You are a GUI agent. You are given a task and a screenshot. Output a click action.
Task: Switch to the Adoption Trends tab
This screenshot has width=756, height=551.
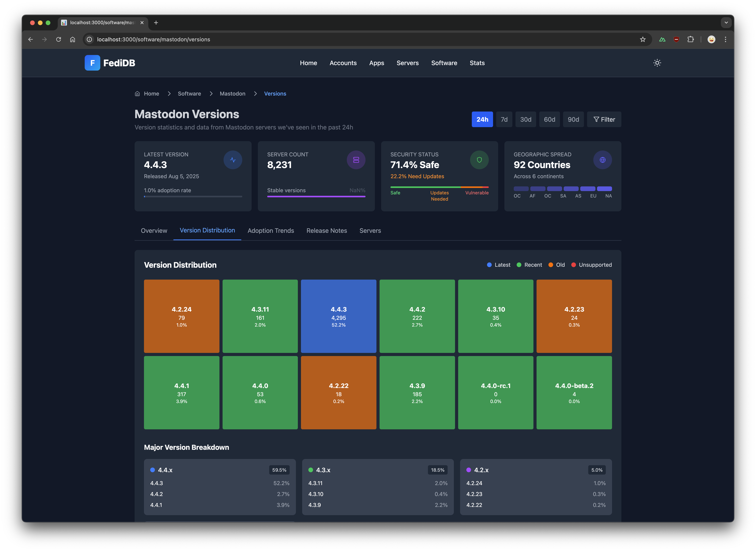pos(271,231)
